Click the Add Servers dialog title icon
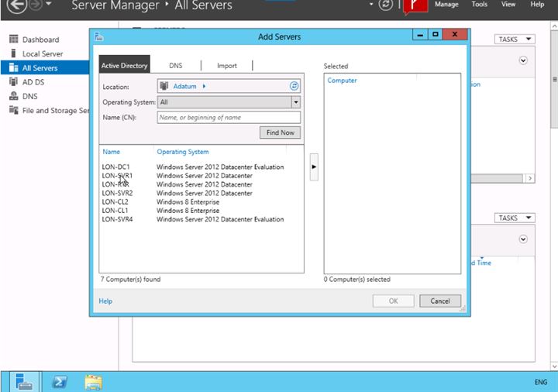 tap(99, 36)
